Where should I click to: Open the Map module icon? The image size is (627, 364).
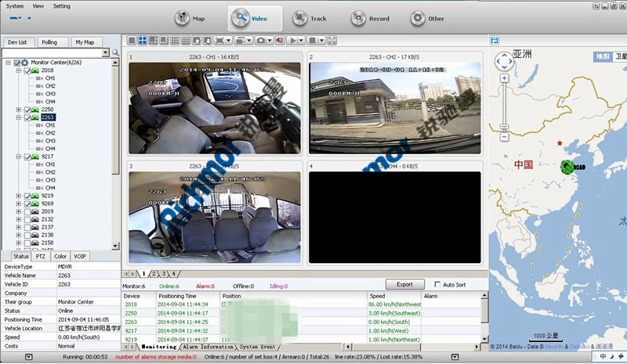coord(182,18)
